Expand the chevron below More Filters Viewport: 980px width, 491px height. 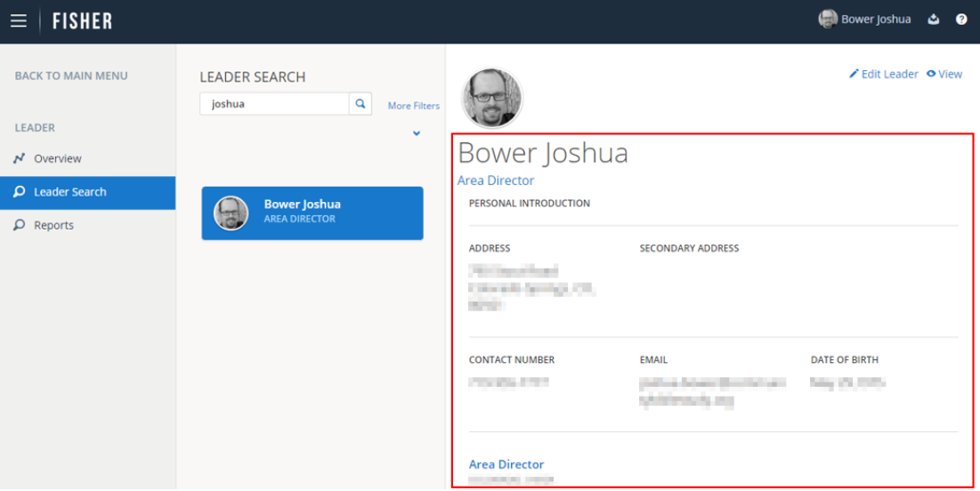[x=416, y=133]
